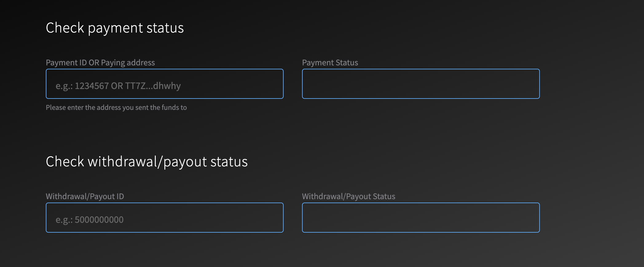Image resolution: width=644 pixels, height=267 pixels.
Task: Click the "Check withdrawal/payout status" heading
Action: (x=147, y=162)
